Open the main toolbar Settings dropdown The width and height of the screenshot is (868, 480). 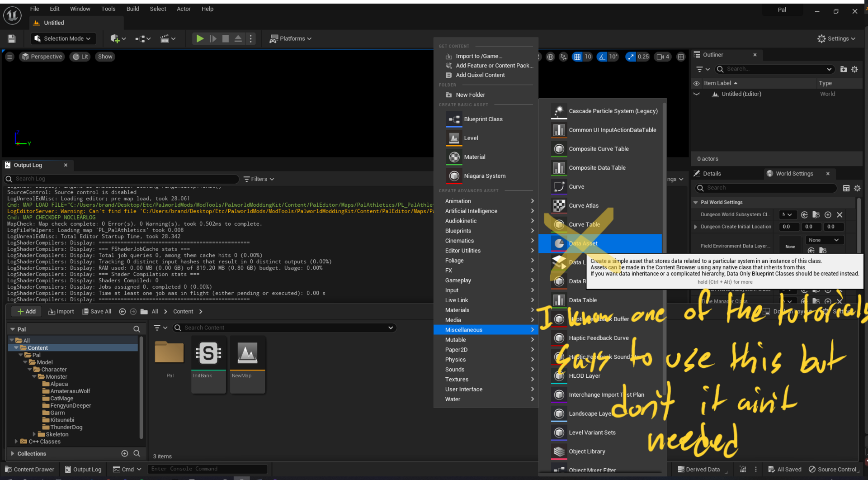[836, 39]
